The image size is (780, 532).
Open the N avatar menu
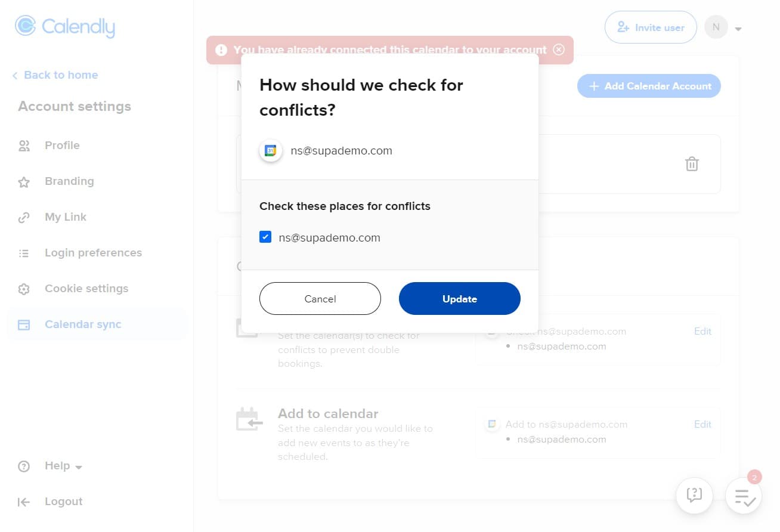(716, 27)
